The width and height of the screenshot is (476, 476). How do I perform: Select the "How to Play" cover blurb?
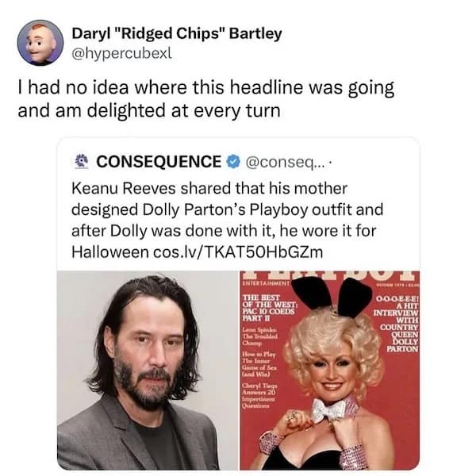[x=259, y=364]
